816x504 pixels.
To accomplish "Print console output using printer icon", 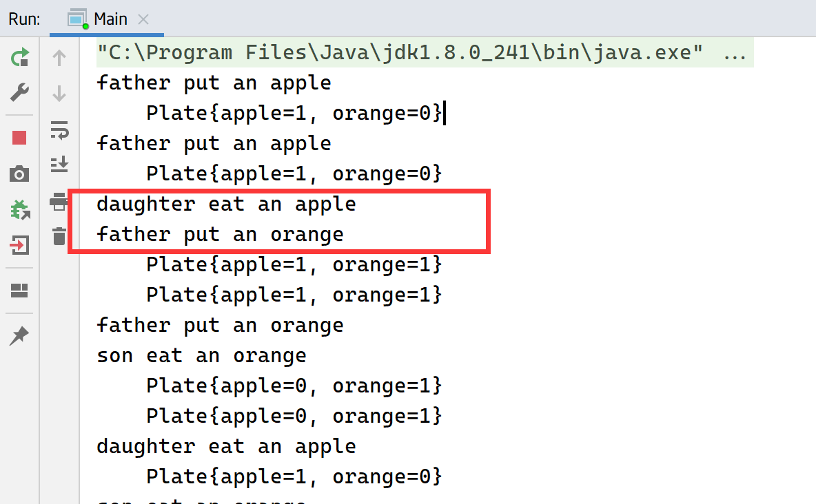I will (x=59, y=202).
